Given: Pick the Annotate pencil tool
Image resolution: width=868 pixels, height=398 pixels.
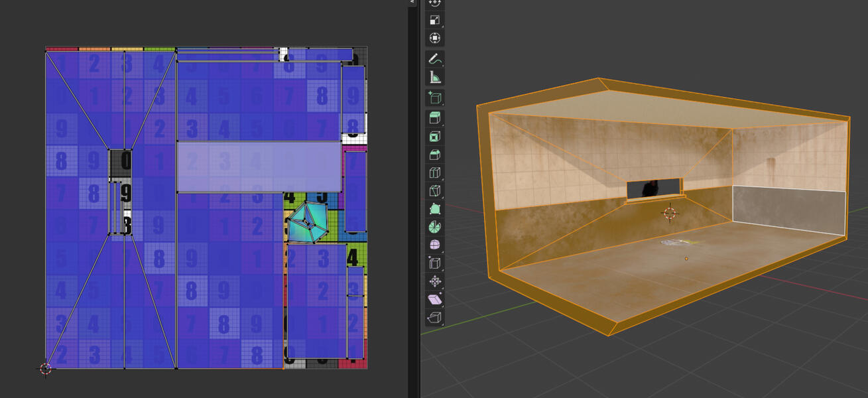Looking at the screenshot, I should (x=434, y=58).
